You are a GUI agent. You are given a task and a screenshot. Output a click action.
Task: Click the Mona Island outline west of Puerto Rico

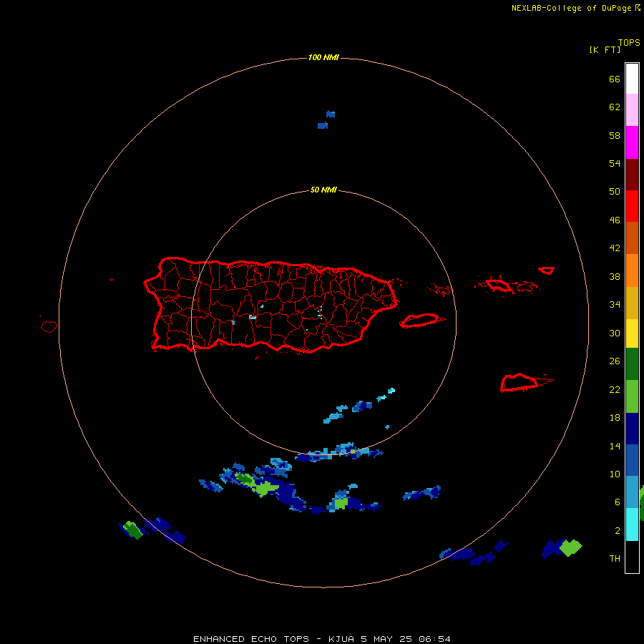[x=49, y=326]
